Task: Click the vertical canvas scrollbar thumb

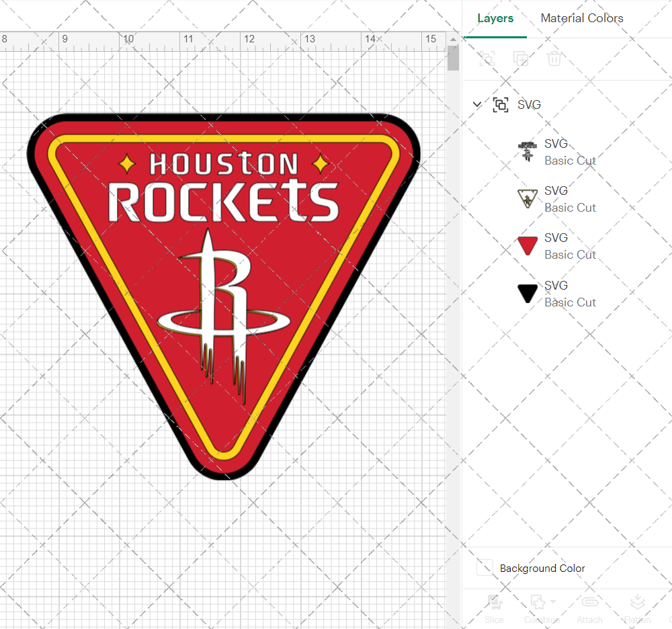Action: click(x=453, y=58)
